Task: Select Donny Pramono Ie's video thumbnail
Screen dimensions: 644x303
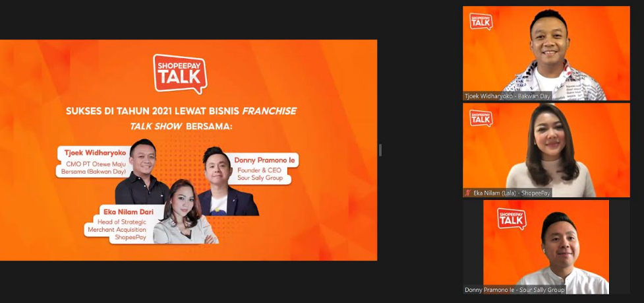Action: point(546,247)
